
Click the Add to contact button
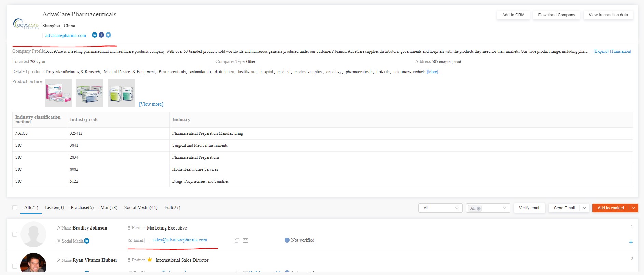(611, 208)
